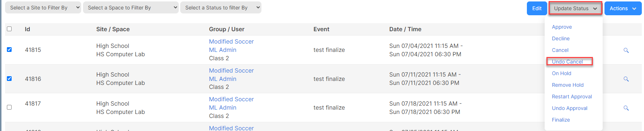Select Decline in the status menu
The width and height of the screenshot is (644, 131).
[561, 38]
